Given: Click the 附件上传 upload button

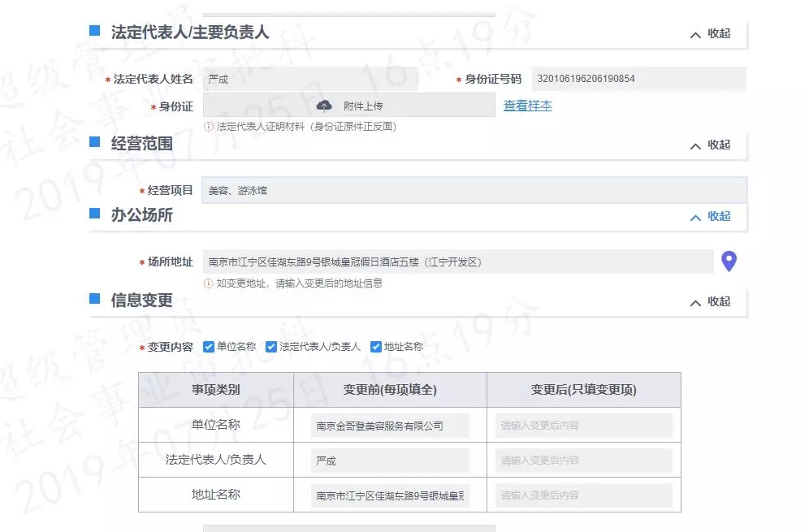Looking at the screenshot, I should point(348,106).
